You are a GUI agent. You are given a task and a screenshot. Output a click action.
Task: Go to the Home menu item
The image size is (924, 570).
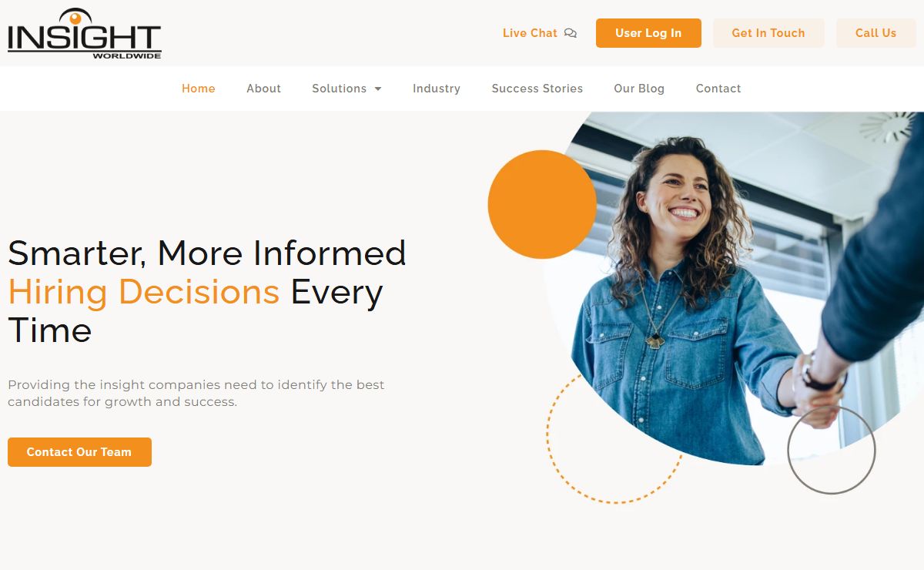pos(199,89)
